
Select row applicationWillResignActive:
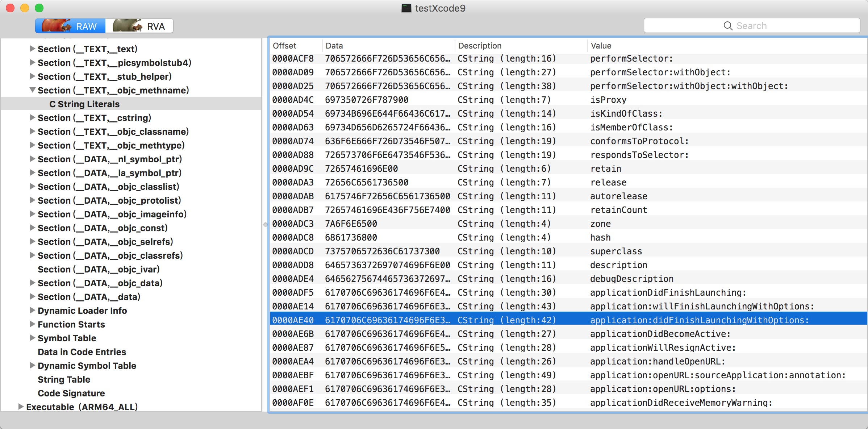click(x=568, y=347)
